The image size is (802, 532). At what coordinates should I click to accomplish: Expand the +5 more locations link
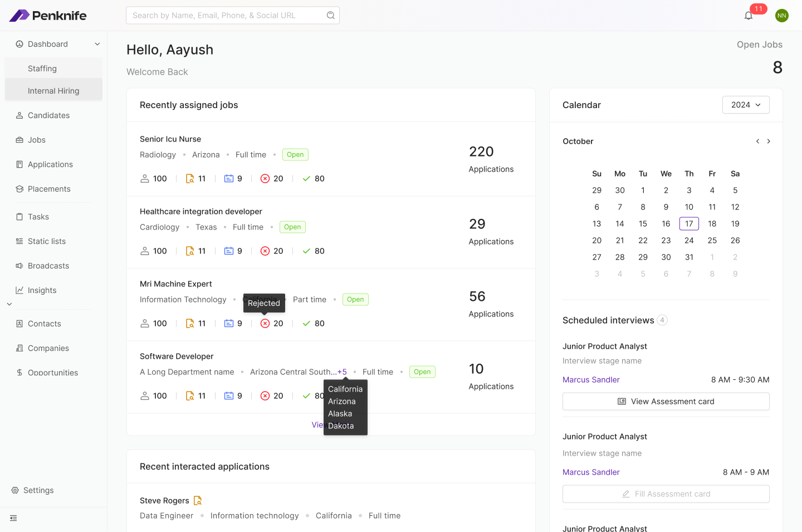[x=342, y=372]
